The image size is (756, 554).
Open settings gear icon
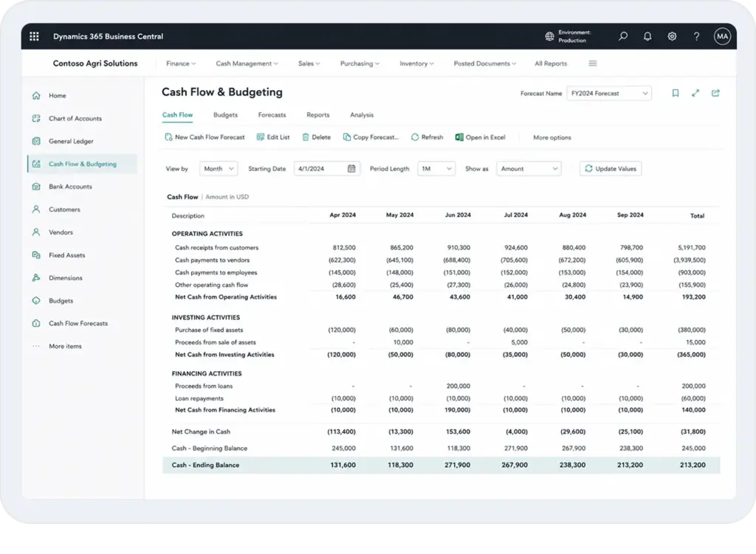click(672, 36)
